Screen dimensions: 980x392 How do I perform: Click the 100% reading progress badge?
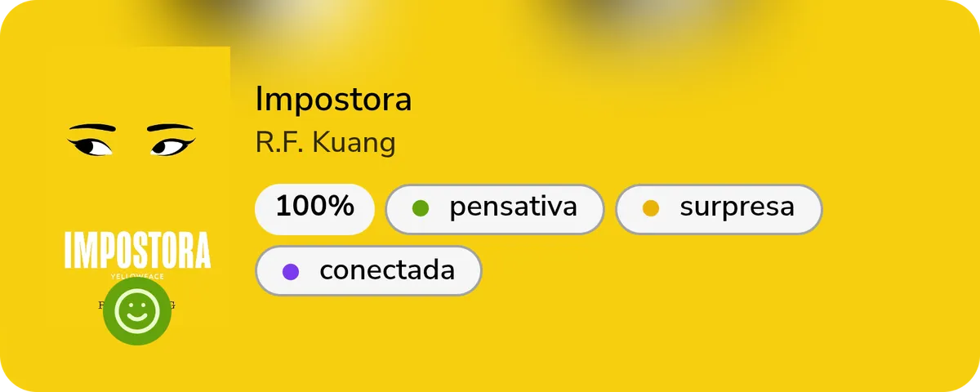point(314,209)
